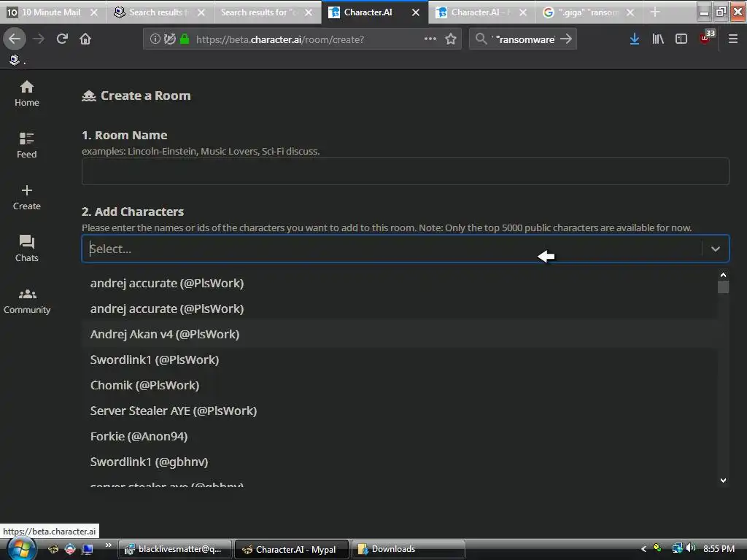Image resolution: width=747 pixels, height=560 pixels.
Task: Open the Feed sidebar item
Action: [27, 145]
